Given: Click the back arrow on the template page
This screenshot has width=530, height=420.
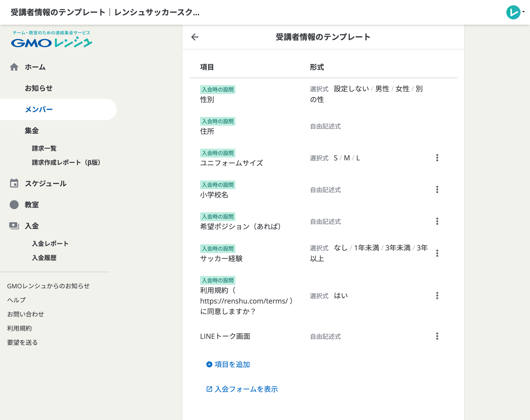Looking at the screenshot, I should pos(195,37).
